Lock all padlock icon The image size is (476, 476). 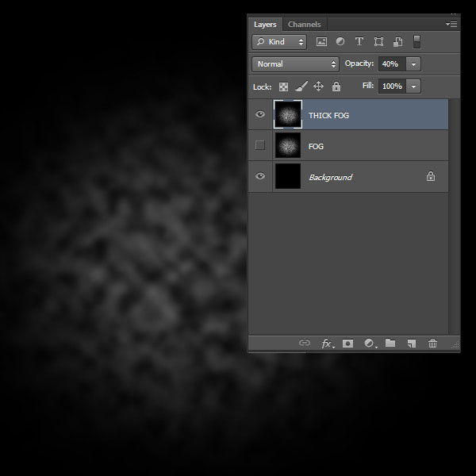336,86
